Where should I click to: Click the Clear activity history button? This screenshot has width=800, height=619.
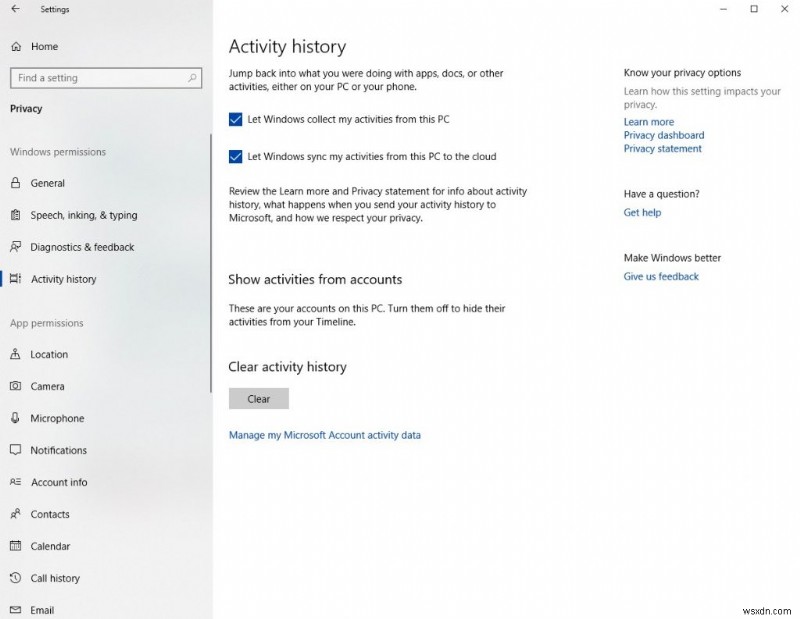[258, 398]
